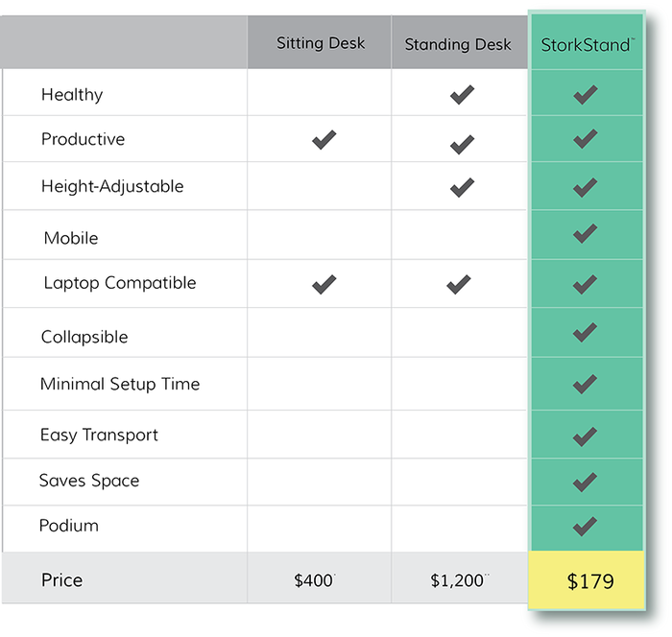Click the Easy Transport checkmark for StorkStand

585,436
